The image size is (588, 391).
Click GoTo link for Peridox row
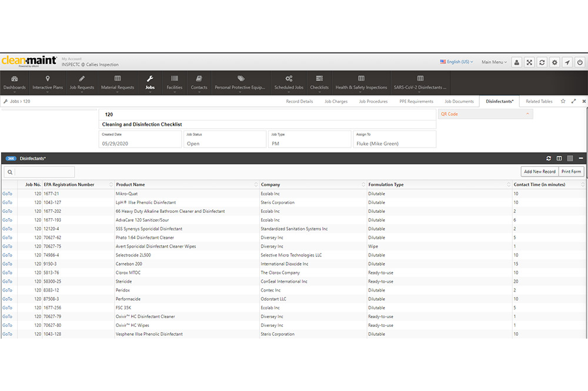click(x=8, y=290)
